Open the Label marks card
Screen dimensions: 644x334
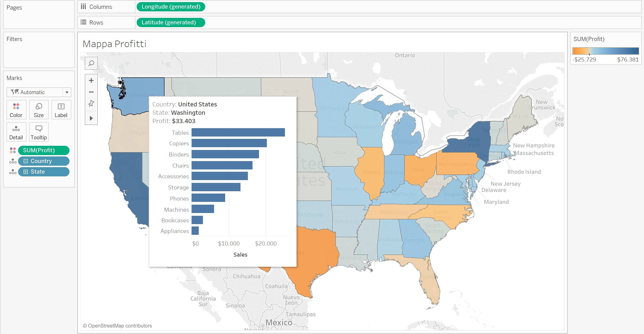(x=61, y=110)
